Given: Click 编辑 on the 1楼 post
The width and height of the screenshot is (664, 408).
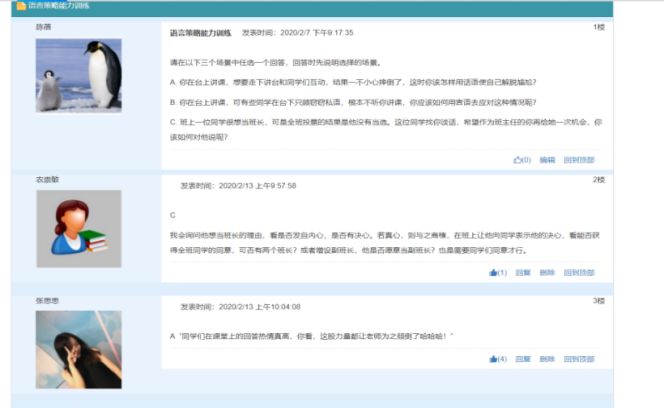Looking at the screenshot, I should [x=547, y=160].
